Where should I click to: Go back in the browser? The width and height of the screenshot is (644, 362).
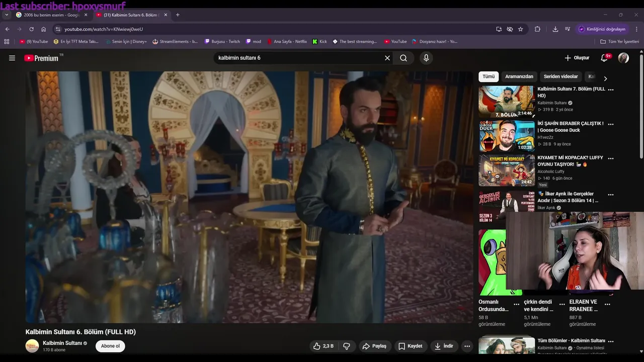[x=7, y=29]
